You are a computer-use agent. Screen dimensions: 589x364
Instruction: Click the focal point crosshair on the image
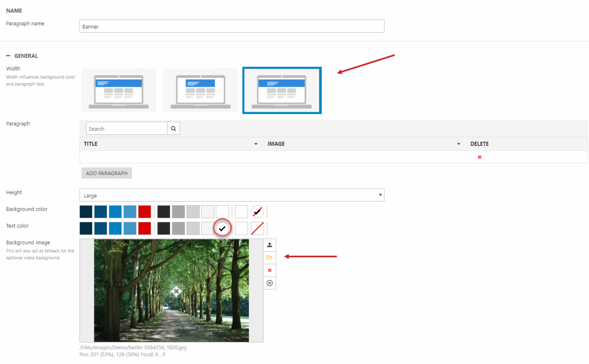tap(176, 291)
